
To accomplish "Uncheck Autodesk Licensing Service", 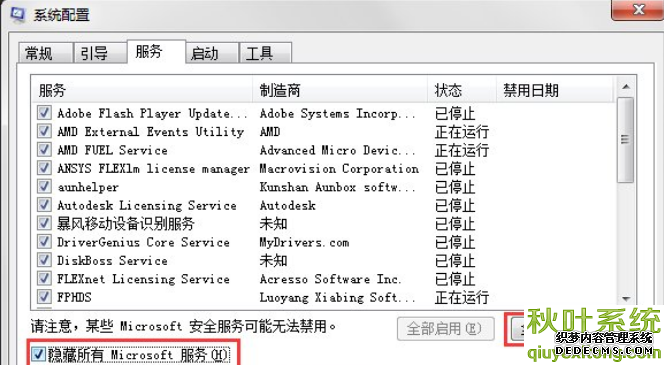I will click(x=44, y=205).
